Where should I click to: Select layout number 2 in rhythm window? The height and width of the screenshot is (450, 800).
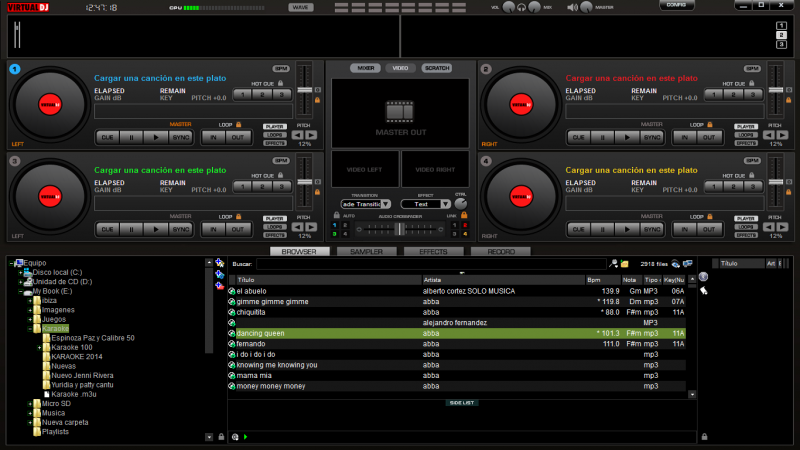[781, 35]
